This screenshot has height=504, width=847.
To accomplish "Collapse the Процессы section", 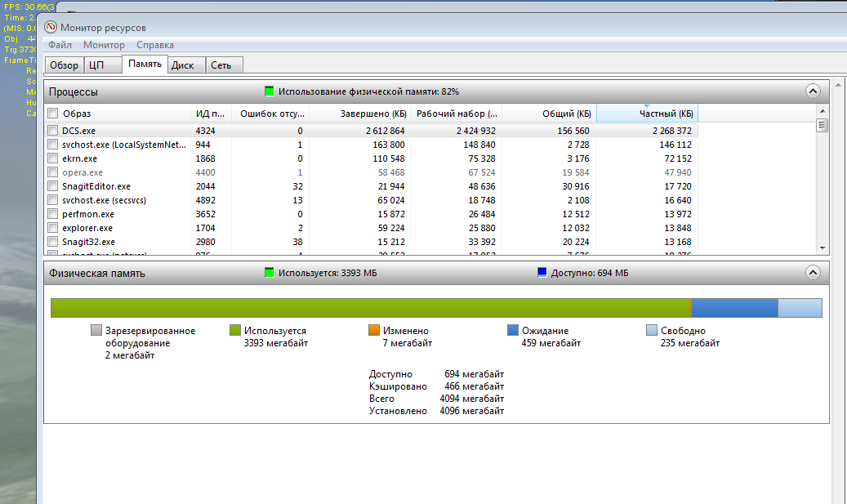I will pyautogui.click(x=813, y=91).
